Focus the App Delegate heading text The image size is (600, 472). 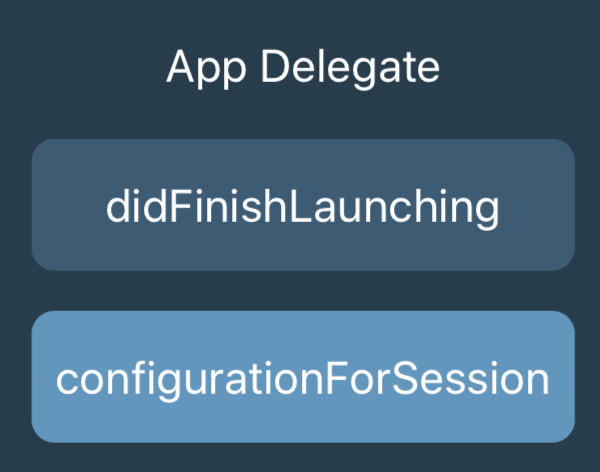(303, 68)
